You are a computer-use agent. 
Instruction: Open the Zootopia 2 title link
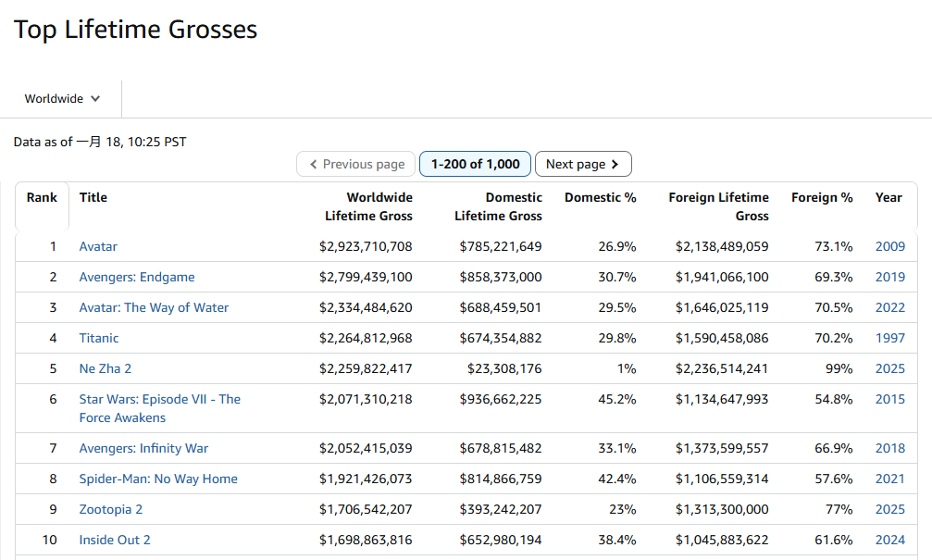pos(111,509)
